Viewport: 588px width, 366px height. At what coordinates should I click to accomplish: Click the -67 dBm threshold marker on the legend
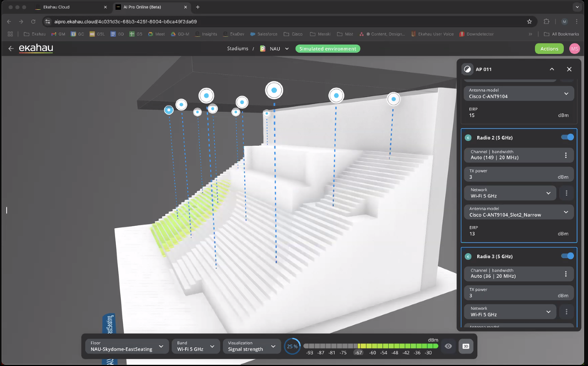[358, 353]
